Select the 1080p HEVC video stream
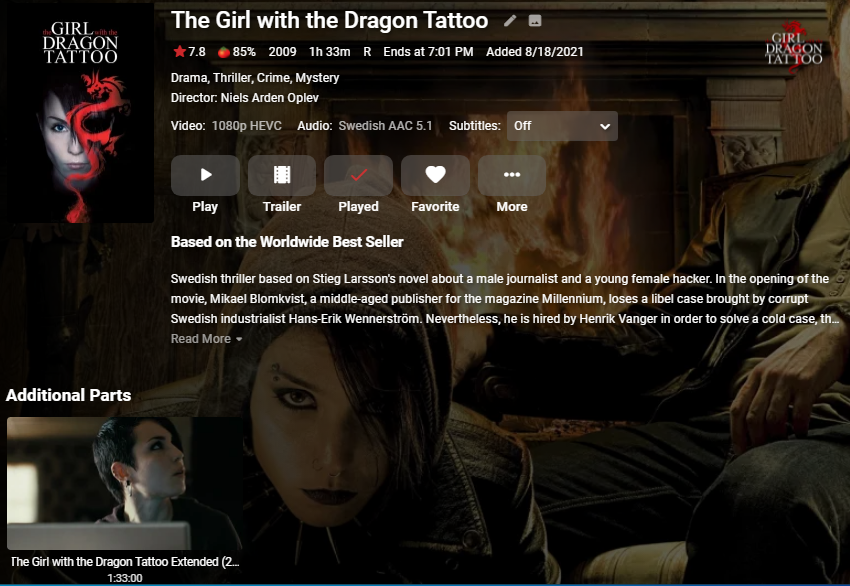This screenshot has height=586, width=850. coord(247,126)
